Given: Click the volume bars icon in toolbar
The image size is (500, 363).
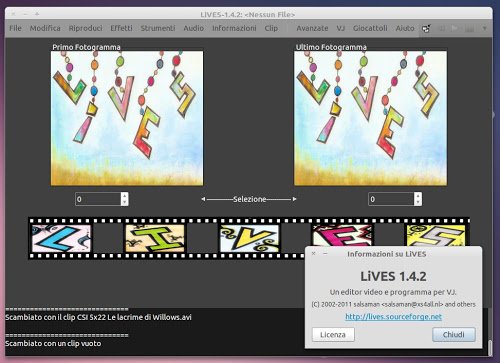Looking at the screenshot, I should 469,29.
